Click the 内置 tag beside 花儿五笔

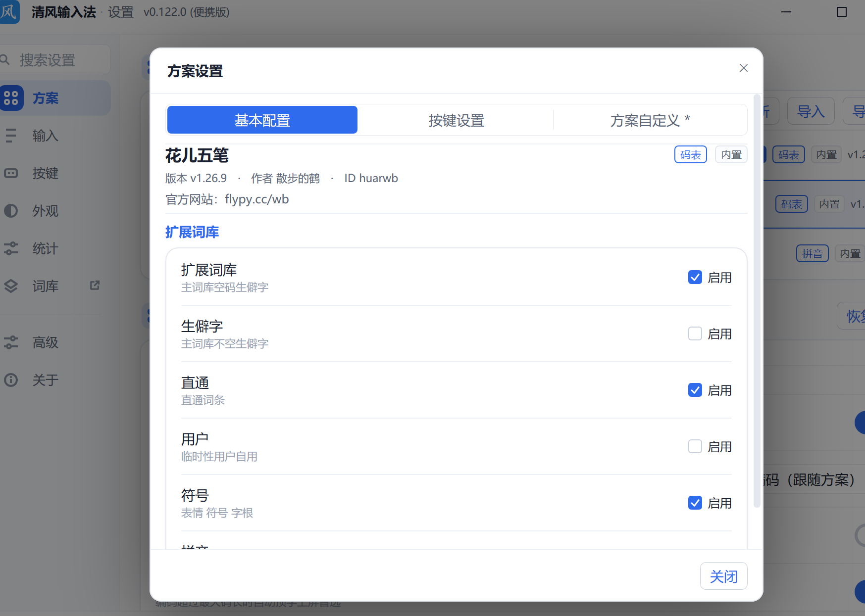(731, 155)
